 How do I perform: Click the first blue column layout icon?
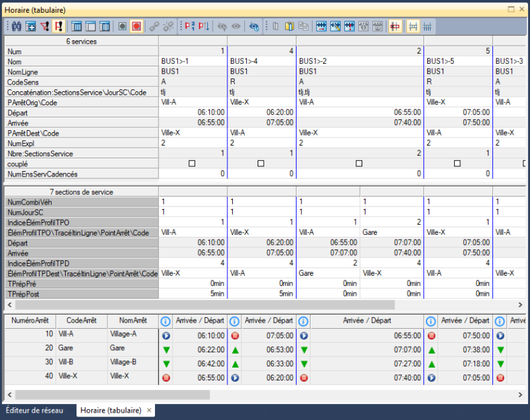tap(76, 26)
